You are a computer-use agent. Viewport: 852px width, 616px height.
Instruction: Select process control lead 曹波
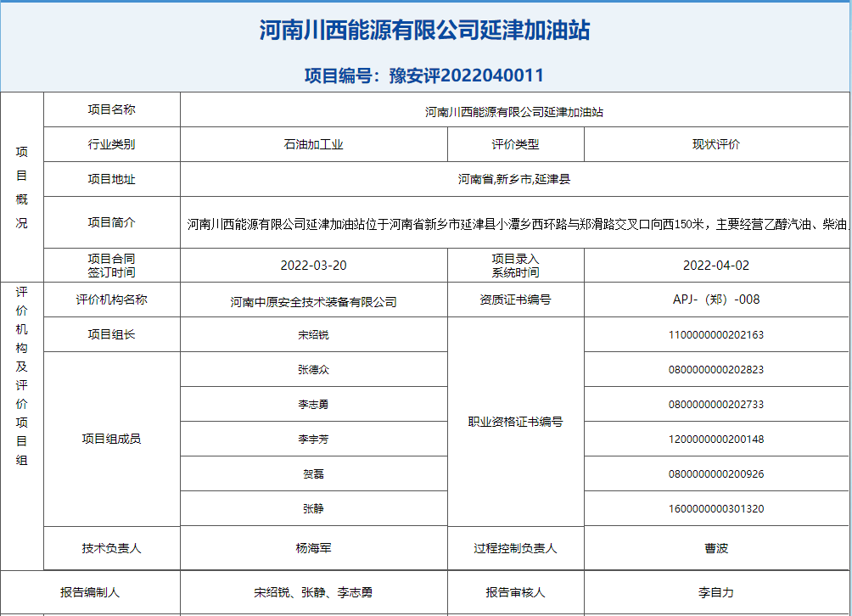click(715, 549)
